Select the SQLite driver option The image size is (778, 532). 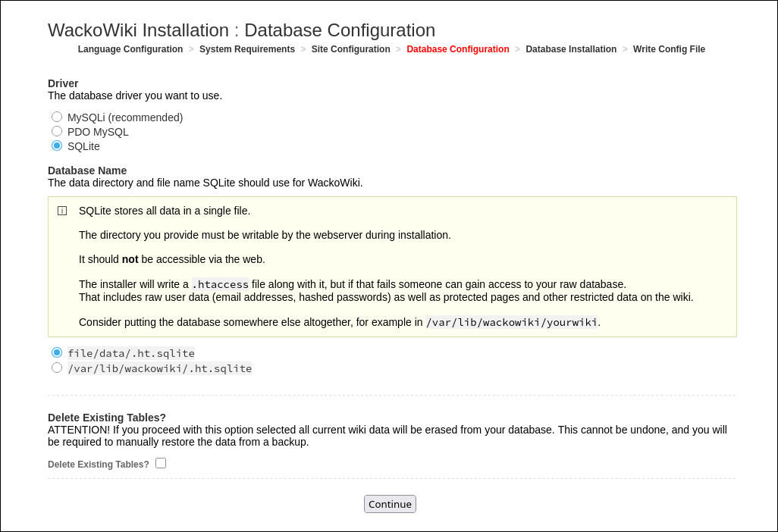coord(57,146)
